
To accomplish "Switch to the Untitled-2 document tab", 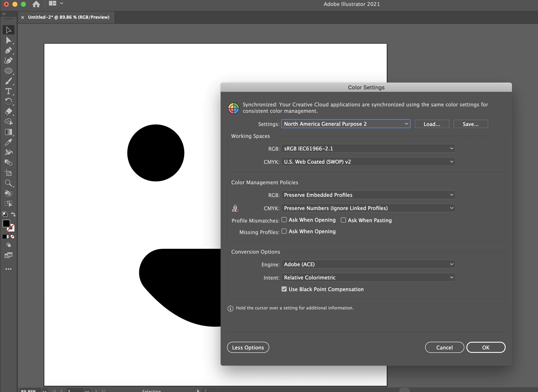I will [x=69, y=17].
